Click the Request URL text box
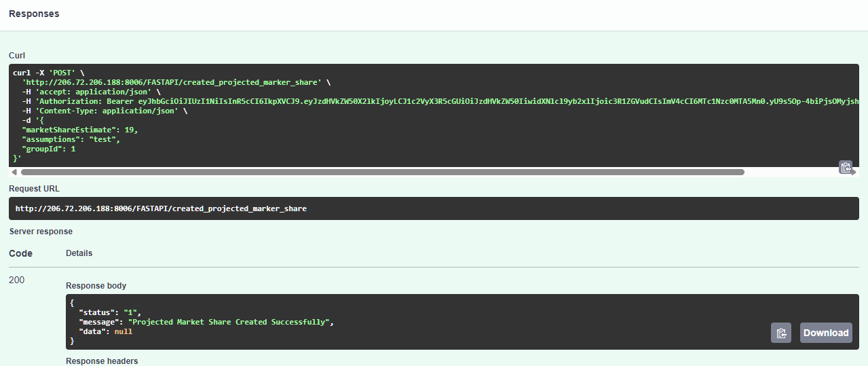 point(434,208)
